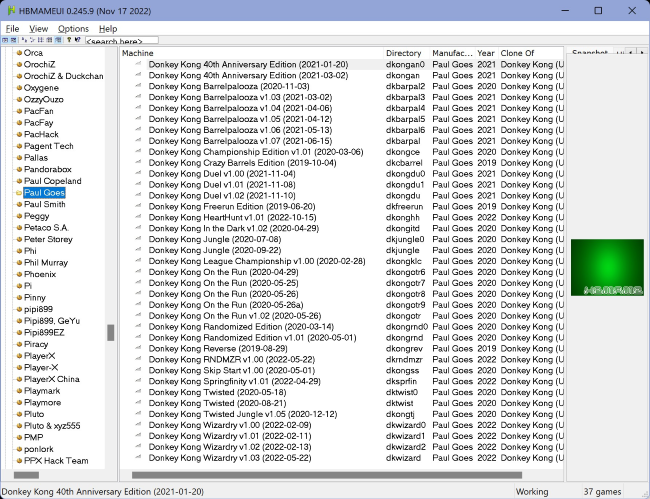650x499 pixels.
Task: Click icon beside Donkey Kong Crazy Barrels Edition
Action: coord(138,162)
